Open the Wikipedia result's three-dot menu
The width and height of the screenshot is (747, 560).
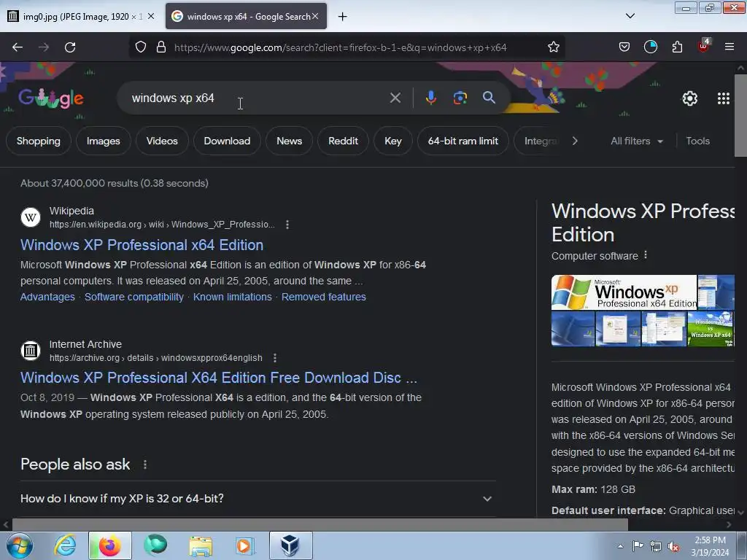click(x=287, y=225)
